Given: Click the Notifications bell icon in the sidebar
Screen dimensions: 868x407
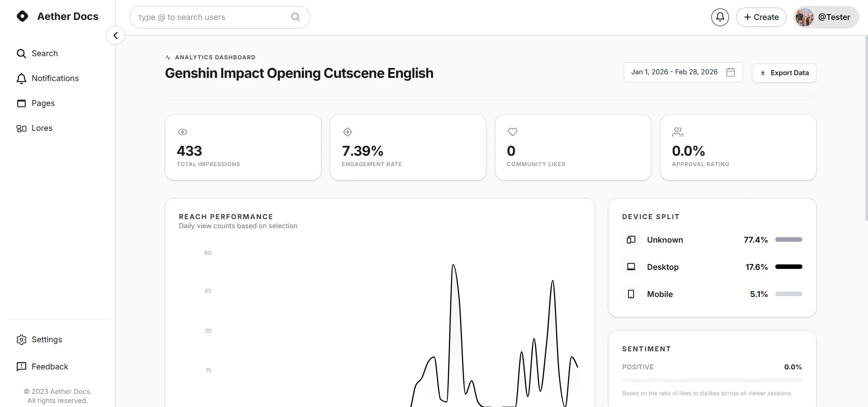Looking at the screenshot, I should [21, 78].
